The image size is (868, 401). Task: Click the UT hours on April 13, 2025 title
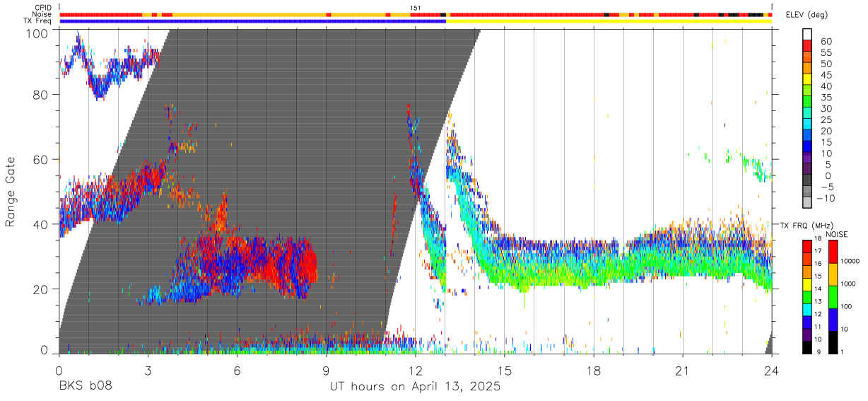(415, 387)
